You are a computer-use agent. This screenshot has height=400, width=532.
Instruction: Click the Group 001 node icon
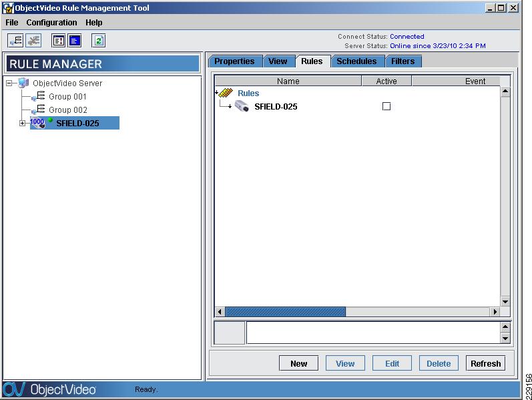click(39, 96)
